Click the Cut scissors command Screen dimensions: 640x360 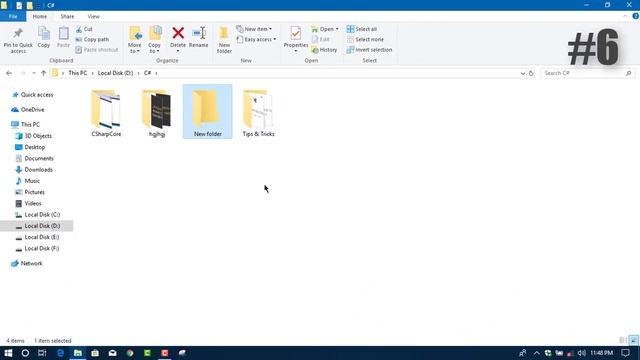click(84, 29)
